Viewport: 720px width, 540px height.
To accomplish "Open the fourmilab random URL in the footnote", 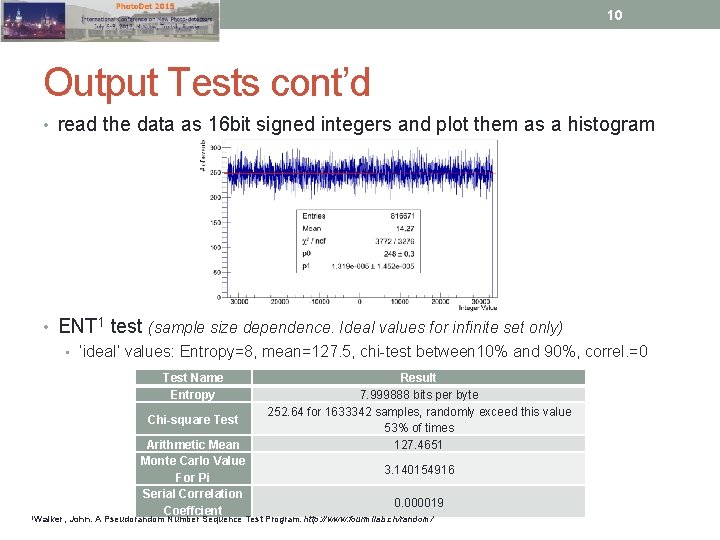I will pos(369,519).
